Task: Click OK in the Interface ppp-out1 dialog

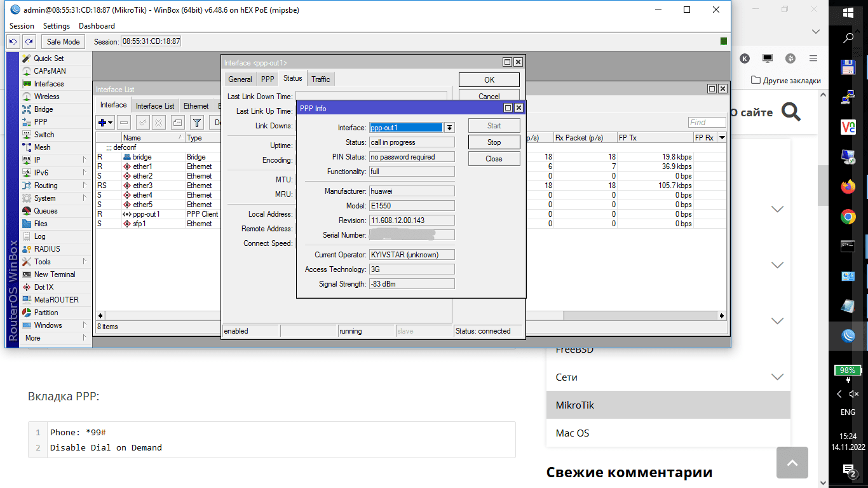Action: (489, 80)
